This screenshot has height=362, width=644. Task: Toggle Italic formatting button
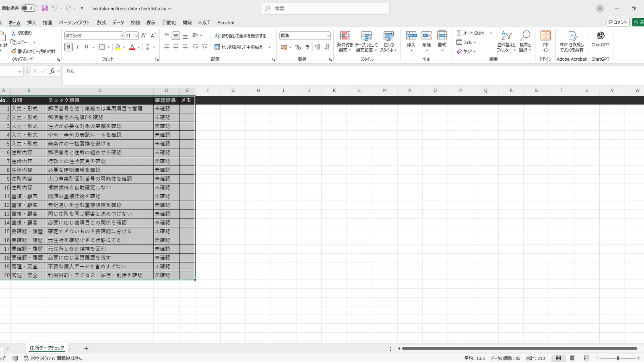point(77,47)
